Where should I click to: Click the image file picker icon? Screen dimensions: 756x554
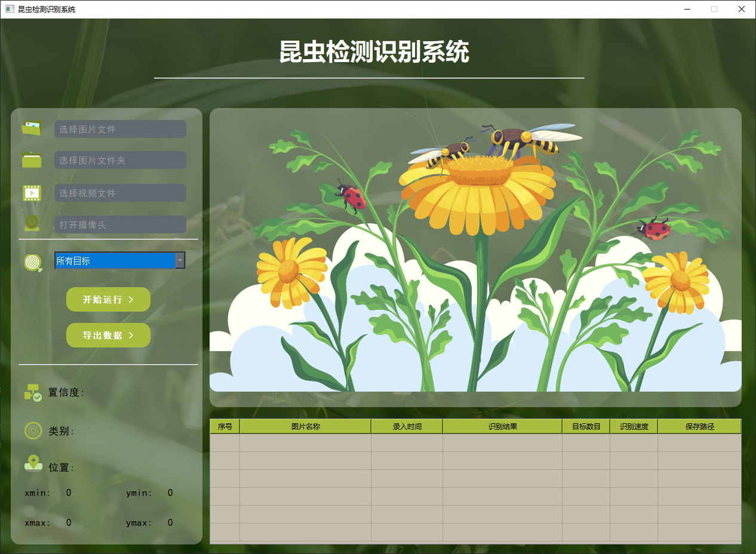coord(32,128)
